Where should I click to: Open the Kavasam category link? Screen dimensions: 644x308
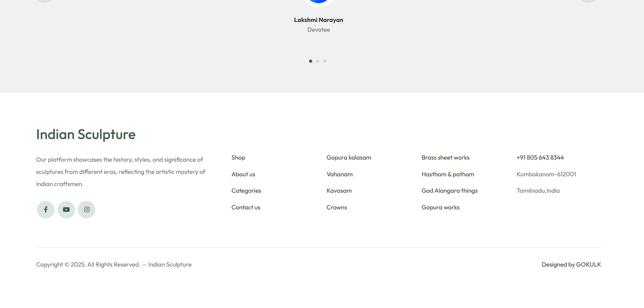(339, 191)
